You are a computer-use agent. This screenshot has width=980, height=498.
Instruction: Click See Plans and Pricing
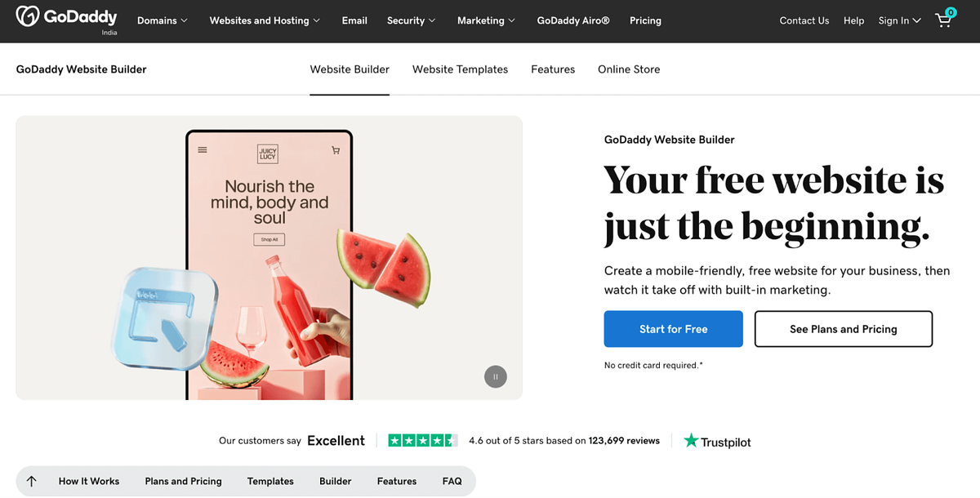843,328
